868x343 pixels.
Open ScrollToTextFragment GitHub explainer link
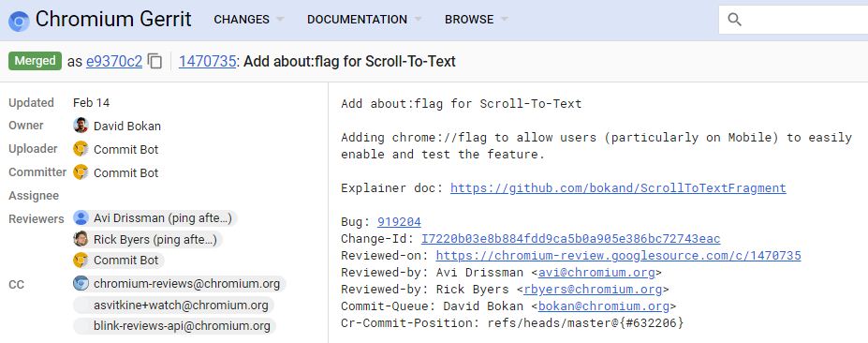618,187
